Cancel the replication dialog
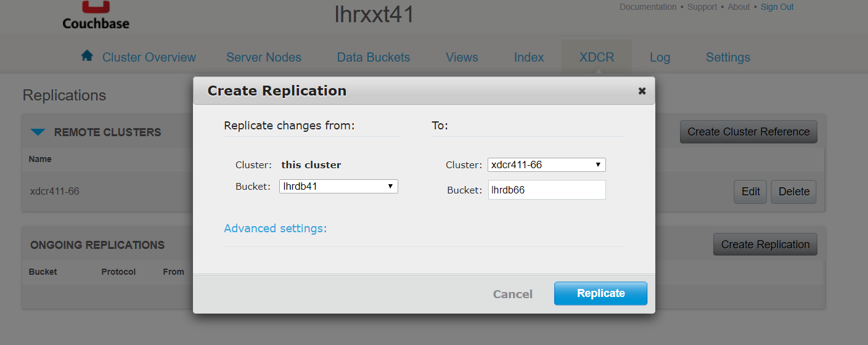 512,294
